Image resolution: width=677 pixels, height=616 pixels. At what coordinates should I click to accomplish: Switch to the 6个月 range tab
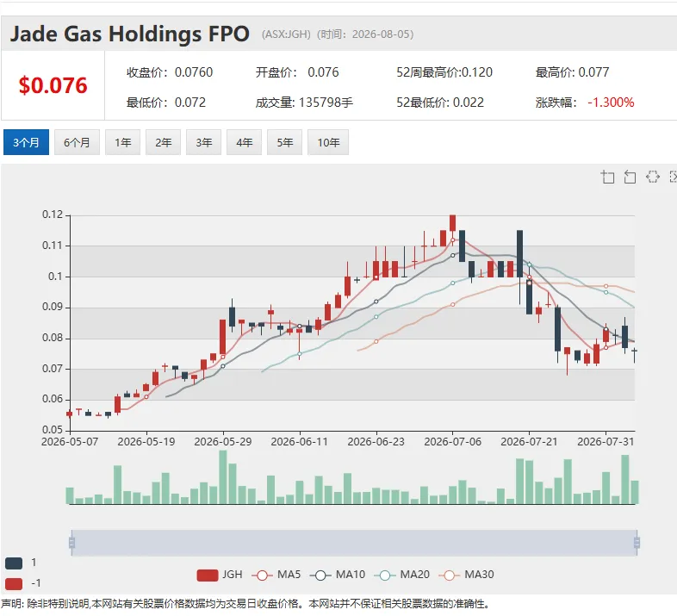point(77,142)
